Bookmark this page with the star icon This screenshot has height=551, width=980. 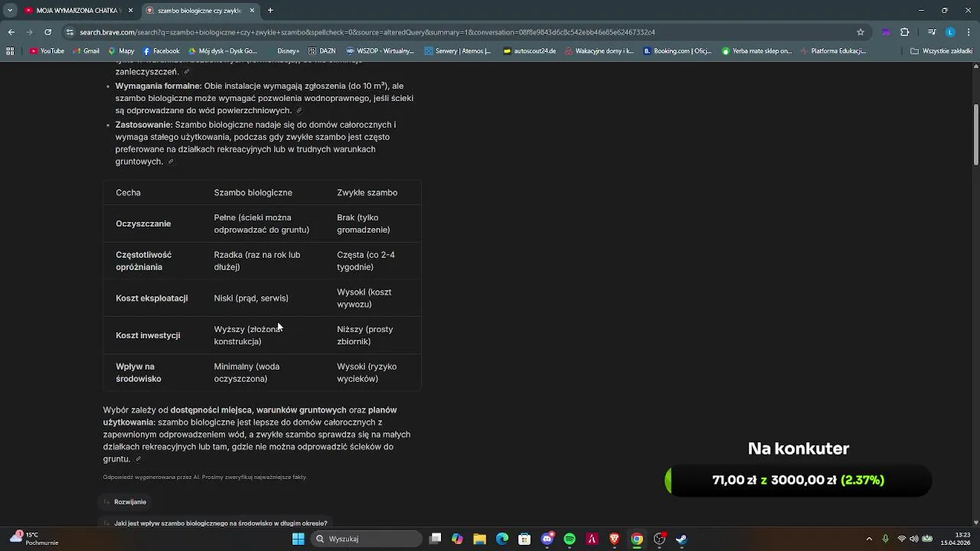click(861, 32)
